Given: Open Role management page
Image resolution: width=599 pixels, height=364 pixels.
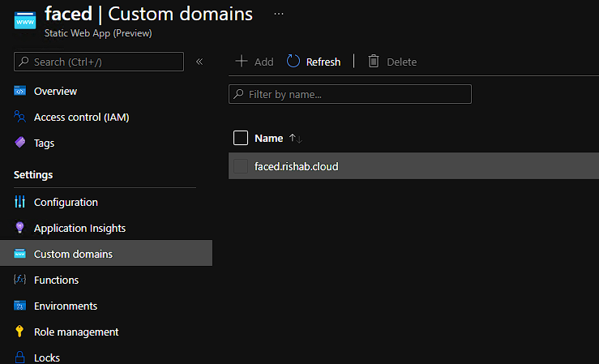Looking at the screenshot, I should click(76, 332).
